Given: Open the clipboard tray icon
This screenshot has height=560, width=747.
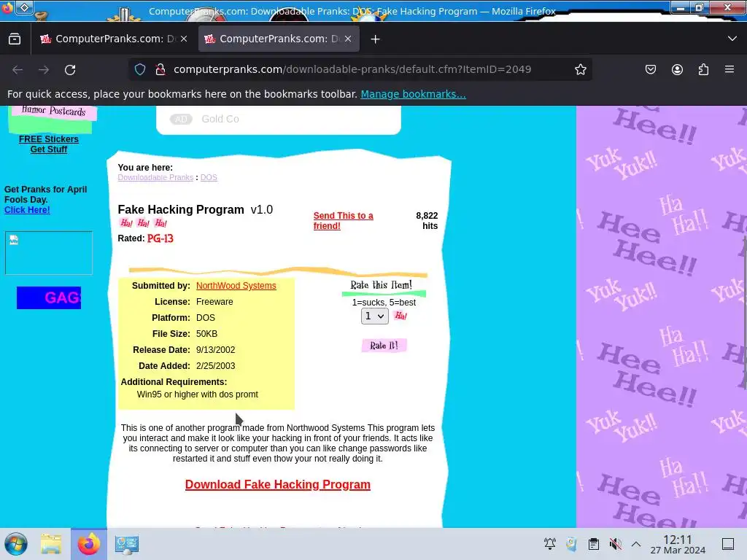Looking at the screenshot, I should [x=594, y=544].
